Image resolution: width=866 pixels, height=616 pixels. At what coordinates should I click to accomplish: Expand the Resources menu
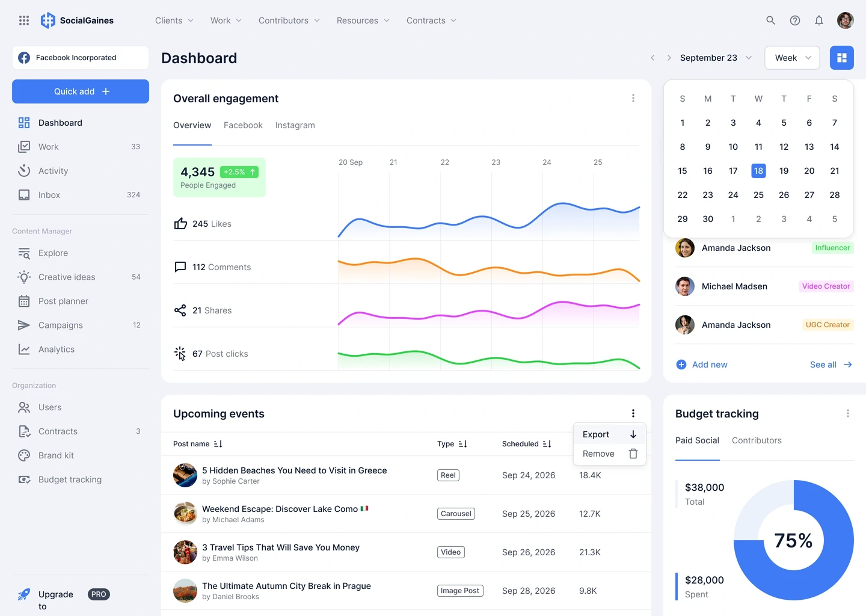click(x=363, y=20)
